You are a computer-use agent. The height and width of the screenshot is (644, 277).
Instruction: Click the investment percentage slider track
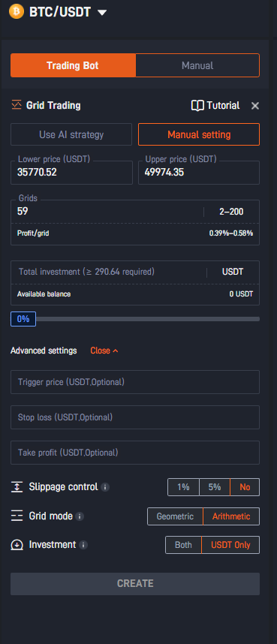click(x=147, y=319)
